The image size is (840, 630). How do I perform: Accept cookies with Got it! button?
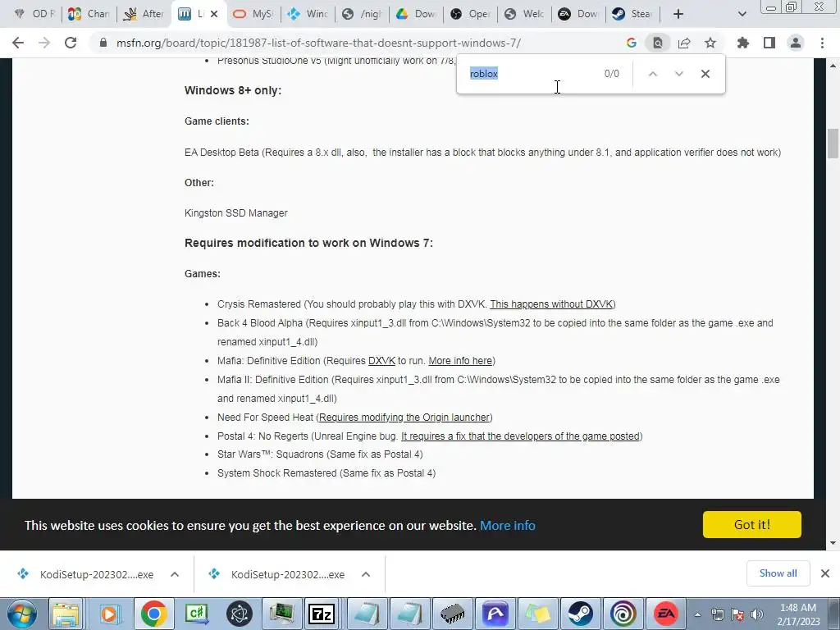click(751, 524)
